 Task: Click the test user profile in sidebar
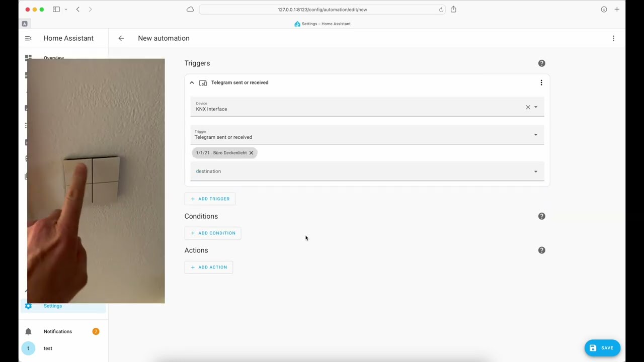[x=48, y=348]
